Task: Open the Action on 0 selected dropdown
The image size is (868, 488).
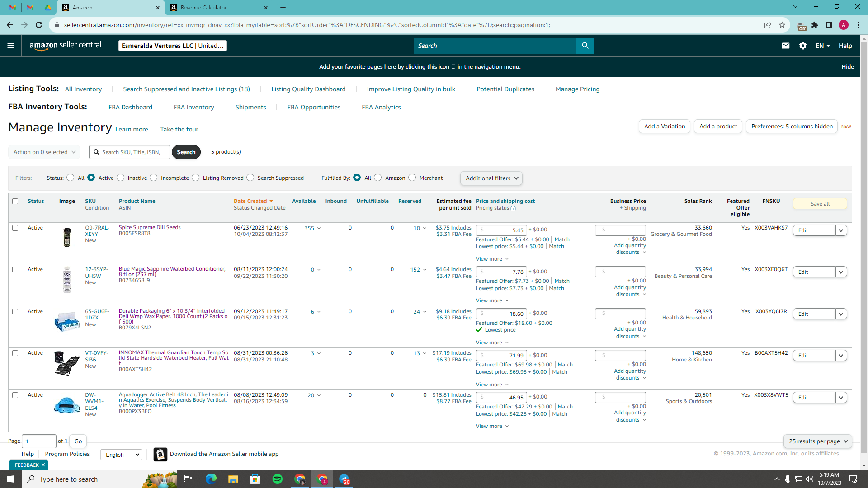Action: click(x=44, y=152)
